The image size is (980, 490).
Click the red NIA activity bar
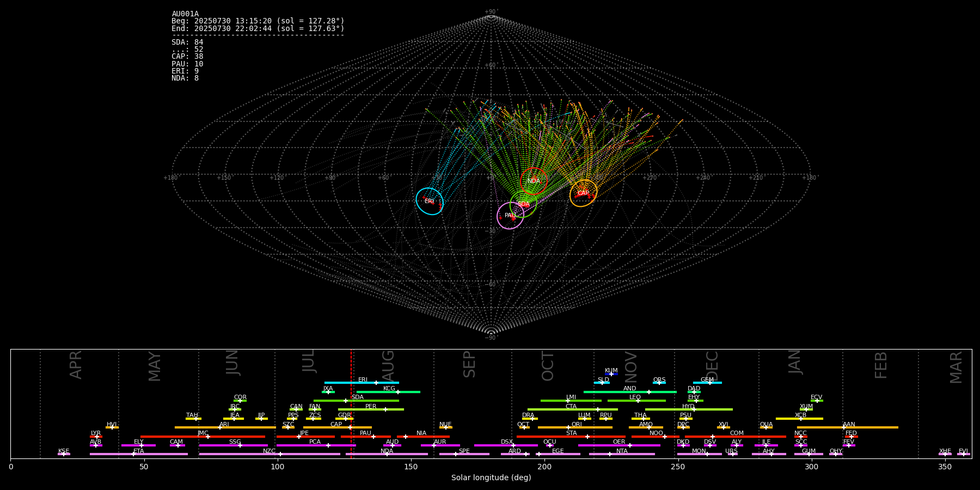tap(423, 436)
